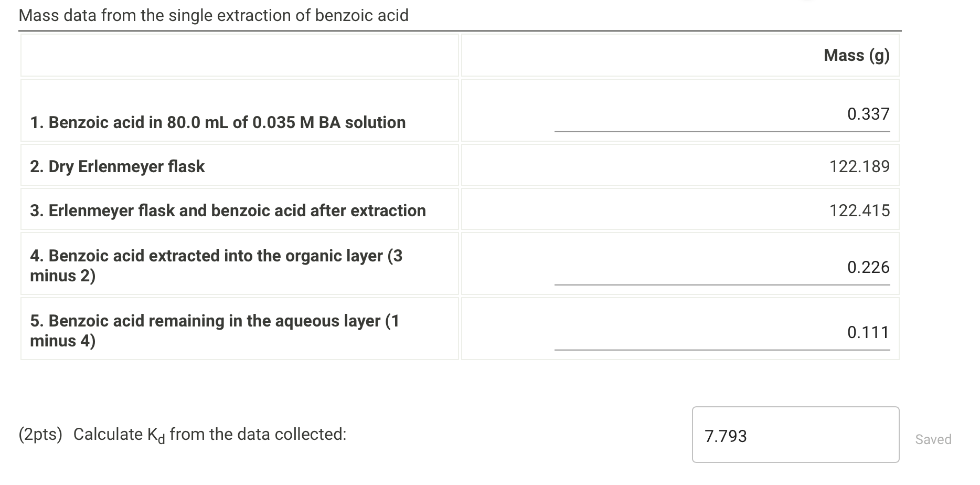
Task: Click the underline beneath the 0.337 value
Action: coord(722,132)
